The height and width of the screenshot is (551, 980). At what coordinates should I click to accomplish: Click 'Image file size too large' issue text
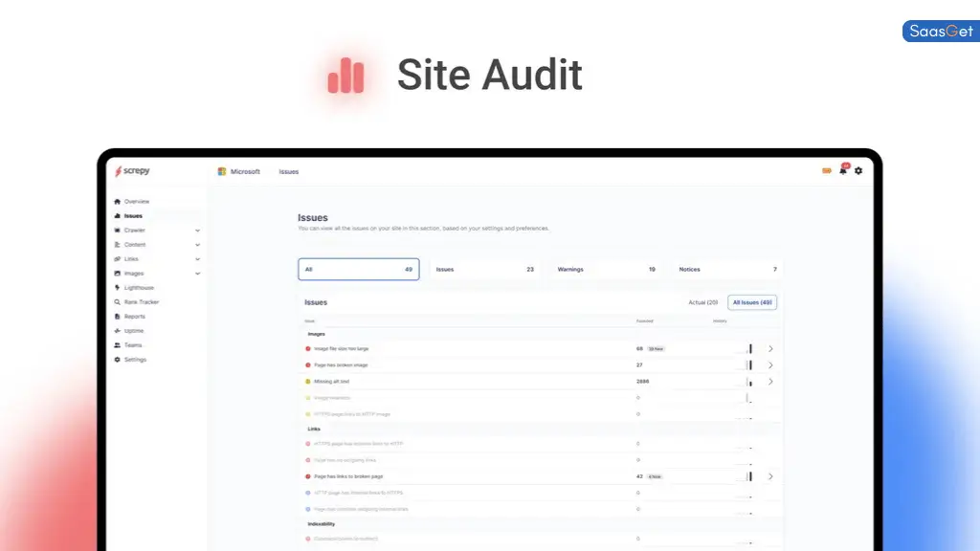tap(342, 348)
